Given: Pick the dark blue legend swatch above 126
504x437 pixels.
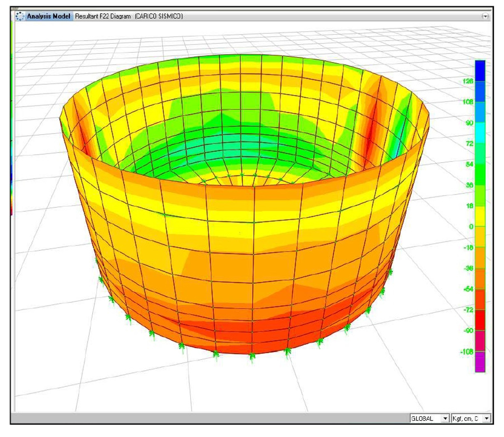Looking at the screenshot, I should pos(480,71).
